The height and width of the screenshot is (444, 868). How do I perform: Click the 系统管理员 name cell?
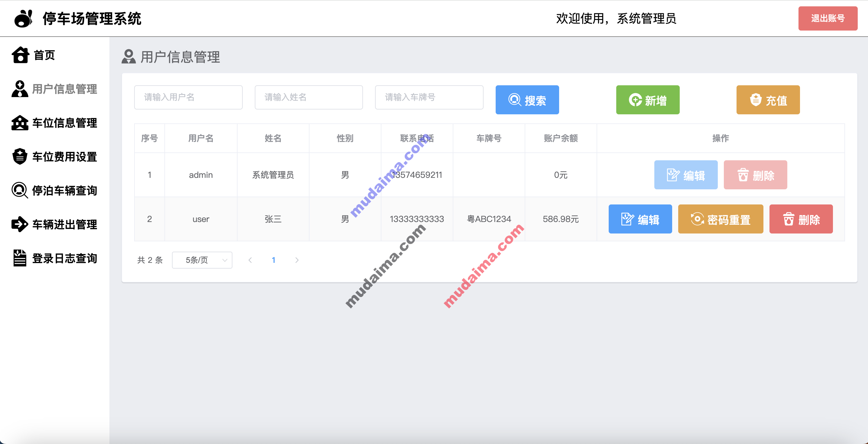pos(273,175)
